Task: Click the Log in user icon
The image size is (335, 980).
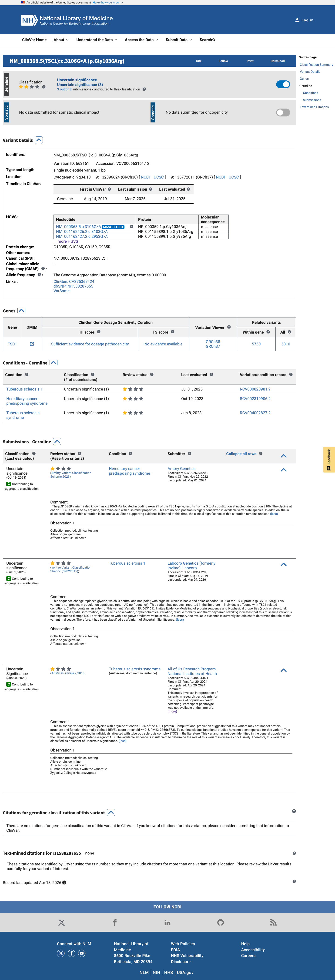Action: [297, 20]
